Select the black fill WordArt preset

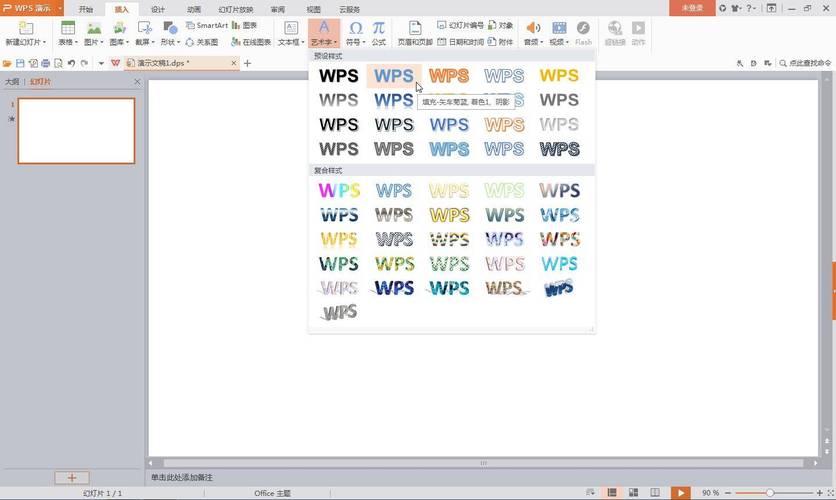339,76
